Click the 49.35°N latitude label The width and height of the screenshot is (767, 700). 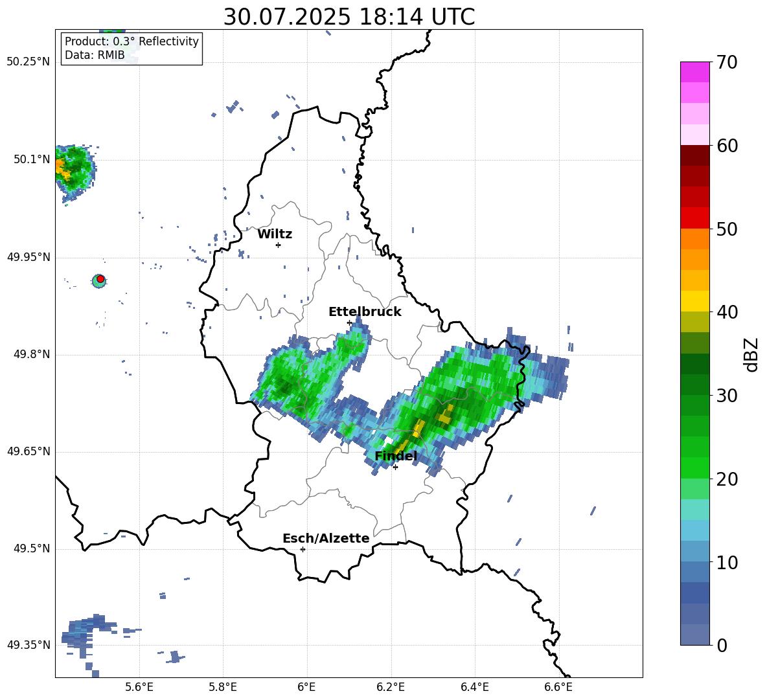click(29, 645)
